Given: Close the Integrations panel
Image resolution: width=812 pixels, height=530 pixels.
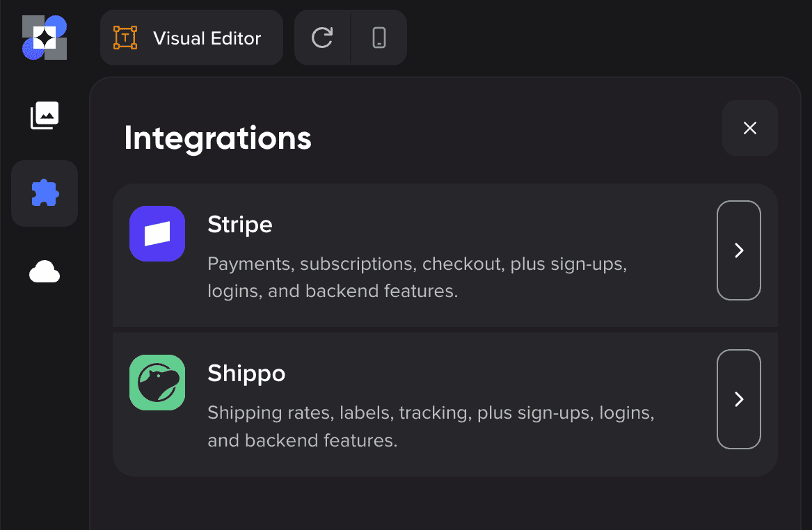Looking at the screenshot, I should (x=750, y=128).
